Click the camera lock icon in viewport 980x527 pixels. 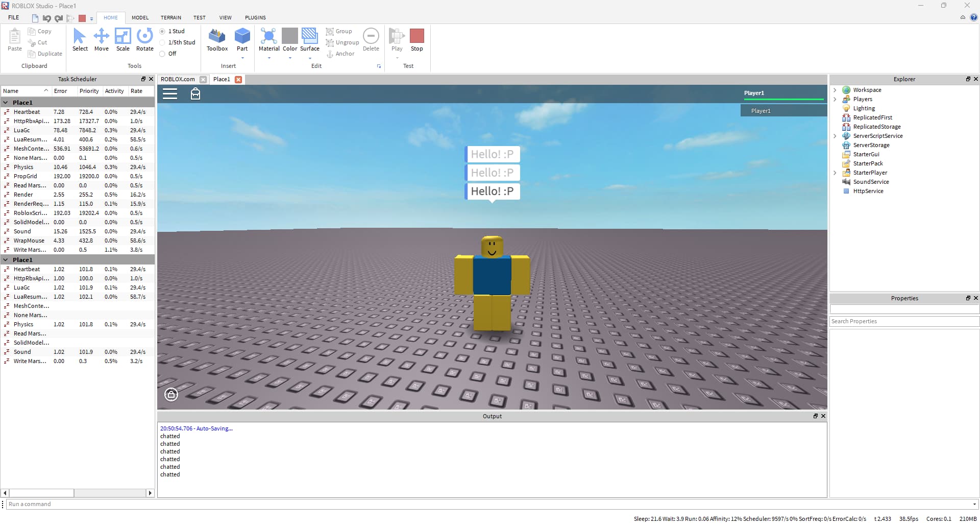(x=171, y=394)
